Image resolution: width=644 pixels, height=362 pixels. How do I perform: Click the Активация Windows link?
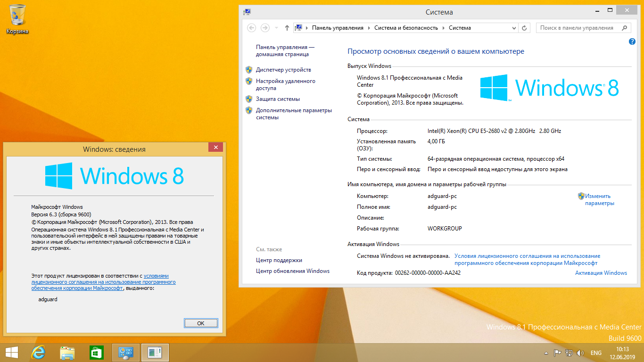coord(601,273)
